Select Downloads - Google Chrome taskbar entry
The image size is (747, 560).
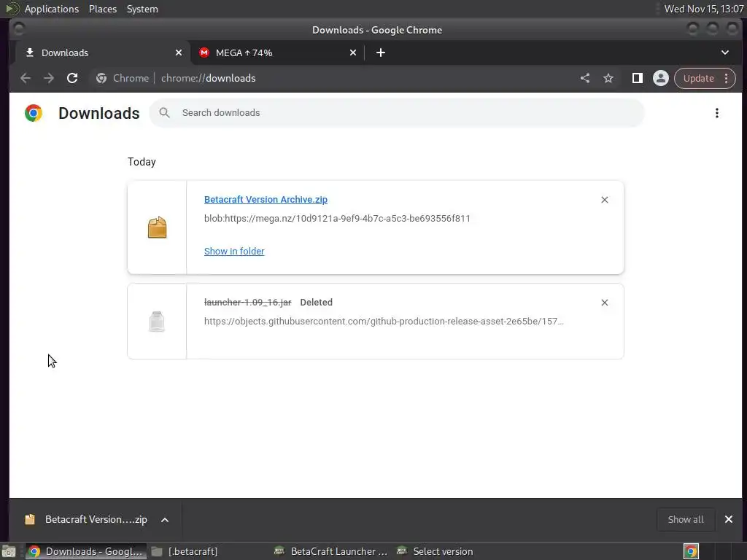point(86,551)
